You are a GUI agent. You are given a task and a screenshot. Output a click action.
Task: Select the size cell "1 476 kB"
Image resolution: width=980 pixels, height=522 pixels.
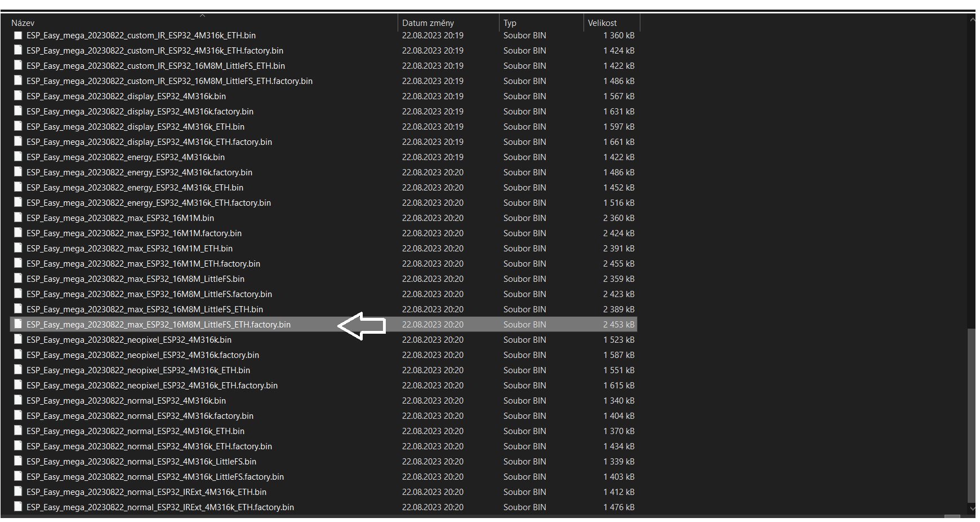(619, 507)
